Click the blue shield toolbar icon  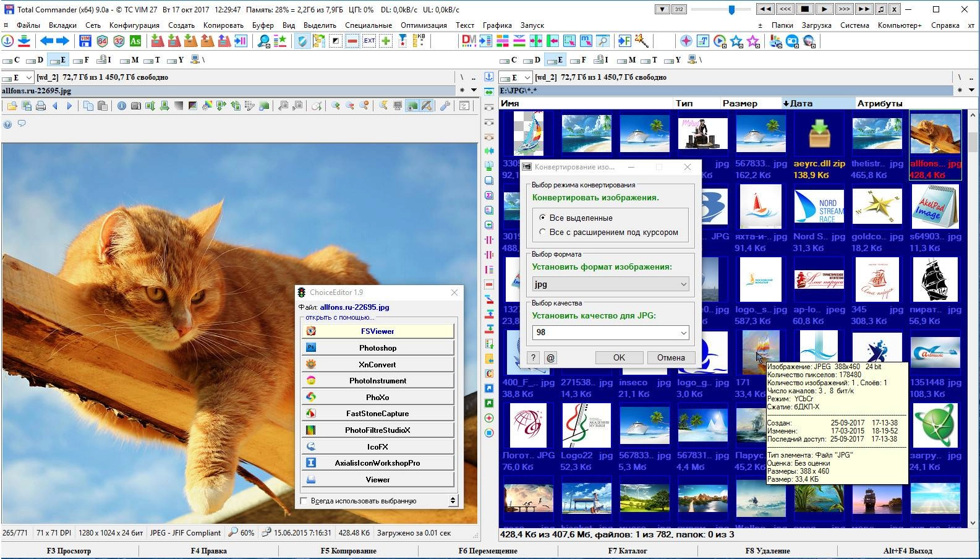[x=302, y=41]
